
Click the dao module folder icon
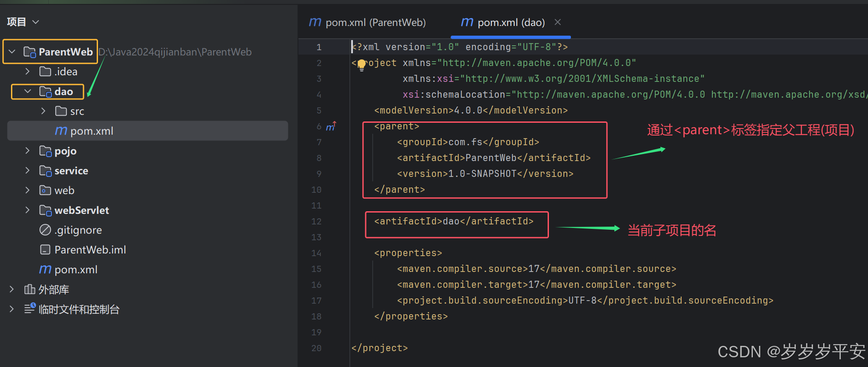click(45, 92)
